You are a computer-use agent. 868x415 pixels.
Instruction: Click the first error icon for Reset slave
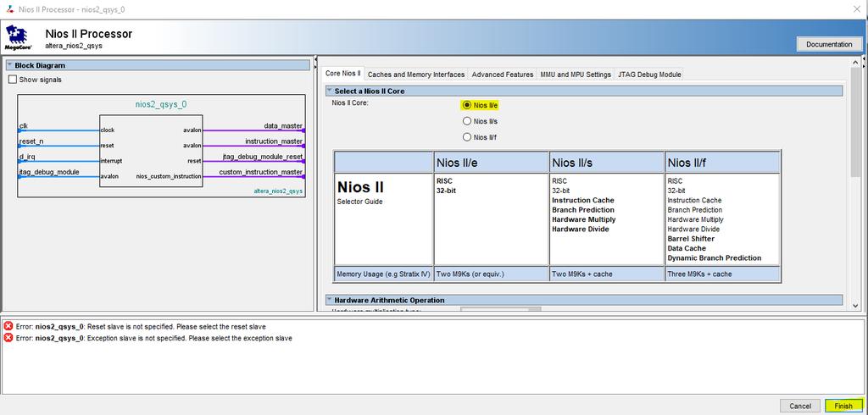[8, 326]
